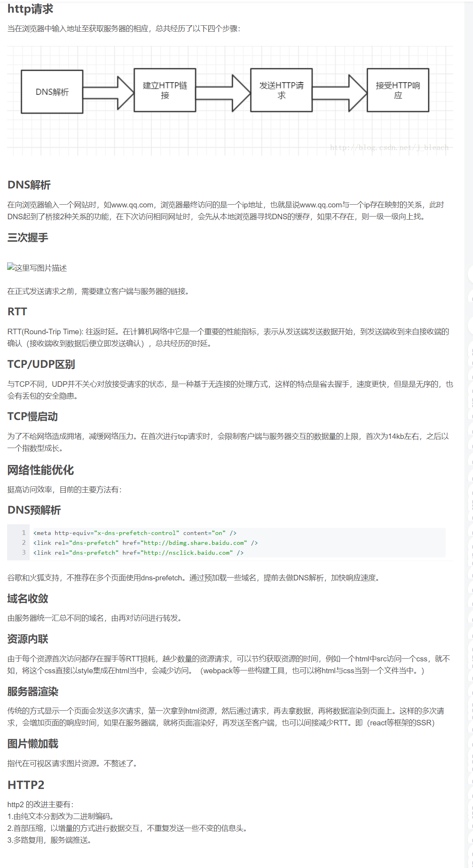Click the paragraph starting 在向浏览器输入一个网站时
This screenshot has height=868, width=473.
point(226,211)
